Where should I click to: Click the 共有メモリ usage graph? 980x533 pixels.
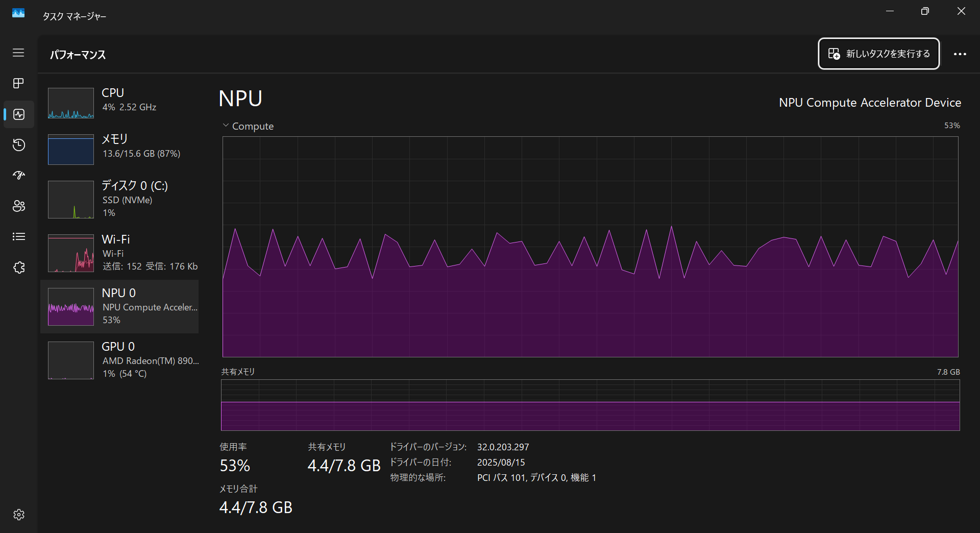pos(590,405)
